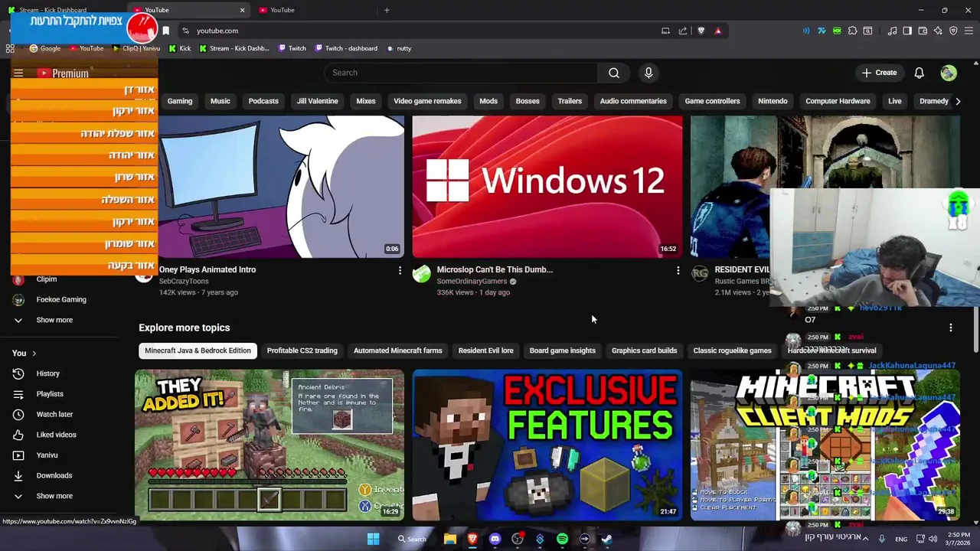This screenshot has width=980, height=551.
Task: Open OBS Studio from the taskbar
Action: point(518,539)
